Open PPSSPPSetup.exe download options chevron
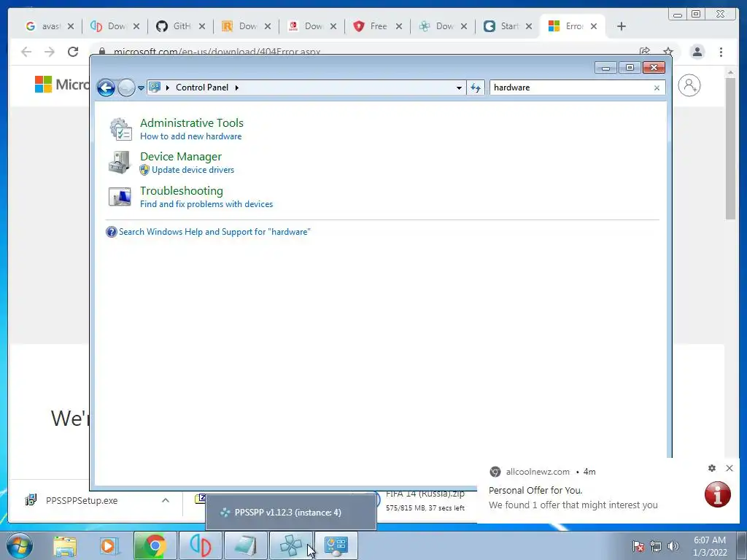Image resolution: width=747 pixels, height=560 pixels. tap(166, 500)
